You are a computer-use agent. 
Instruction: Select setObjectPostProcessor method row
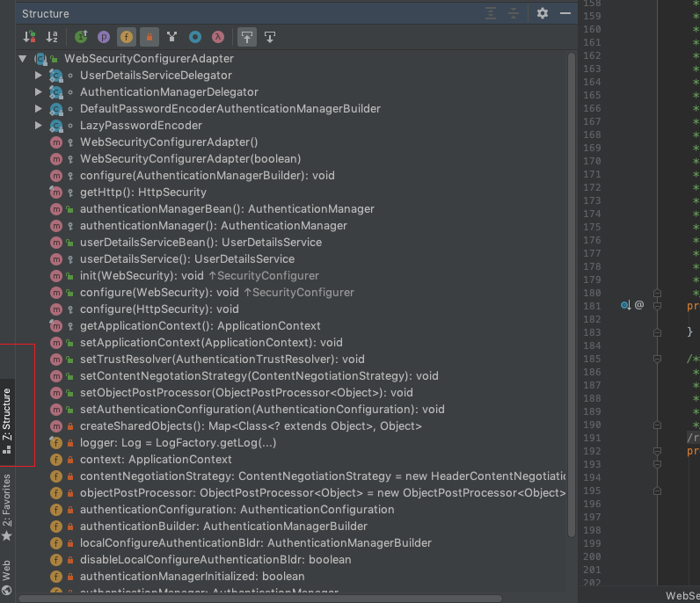tap(246, 393)
